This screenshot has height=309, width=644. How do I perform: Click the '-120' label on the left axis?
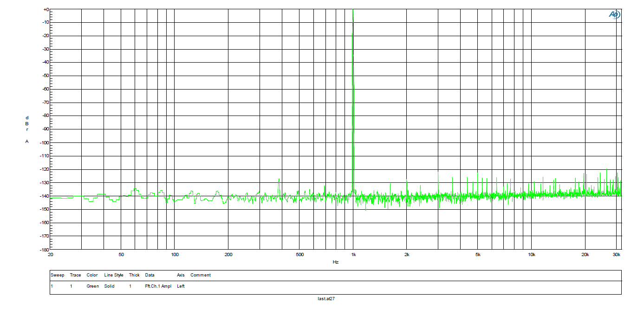pos(45,169)
